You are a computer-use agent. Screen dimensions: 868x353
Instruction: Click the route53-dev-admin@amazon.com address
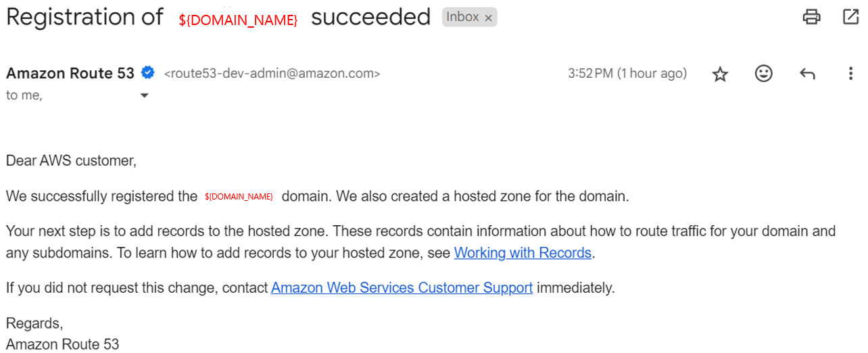point(272,74)
